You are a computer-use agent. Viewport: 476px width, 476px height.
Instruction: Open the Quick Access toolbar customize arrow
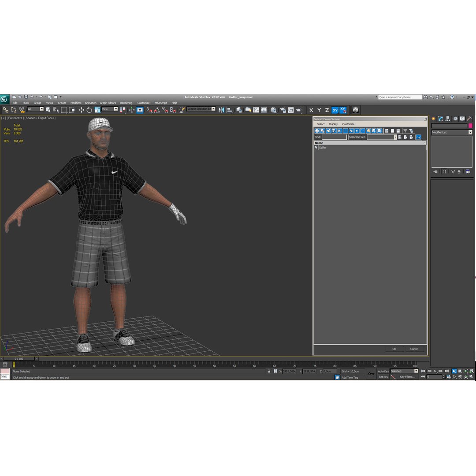click(60, 97)
